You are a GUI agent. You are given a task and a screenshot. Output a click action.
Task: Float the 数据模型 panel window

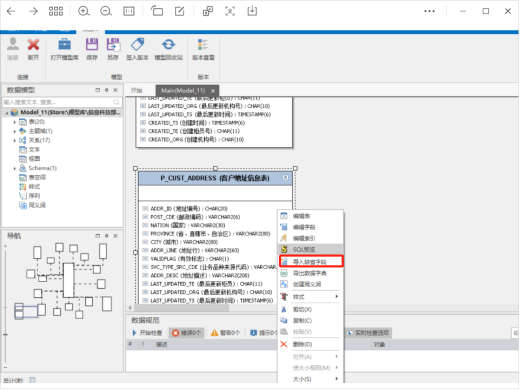98,90
